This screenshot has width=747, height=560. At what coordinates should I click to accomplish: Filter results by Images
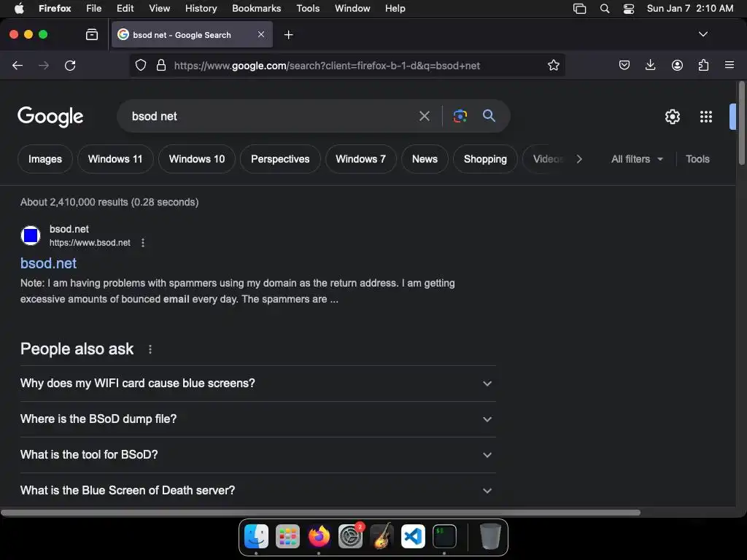(x=45, y=159)
